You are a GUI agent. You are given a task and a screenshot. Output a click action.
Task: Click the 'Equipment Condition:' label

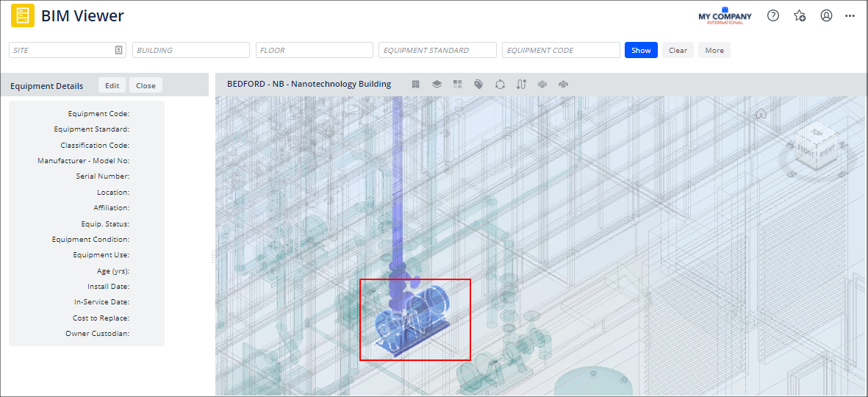[90, 239]
